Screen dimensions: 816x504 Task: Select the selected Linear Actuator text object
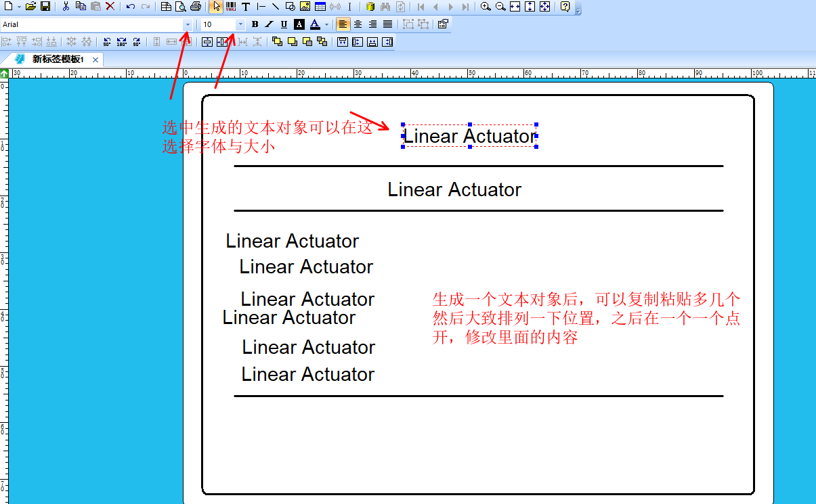(469, 136)
